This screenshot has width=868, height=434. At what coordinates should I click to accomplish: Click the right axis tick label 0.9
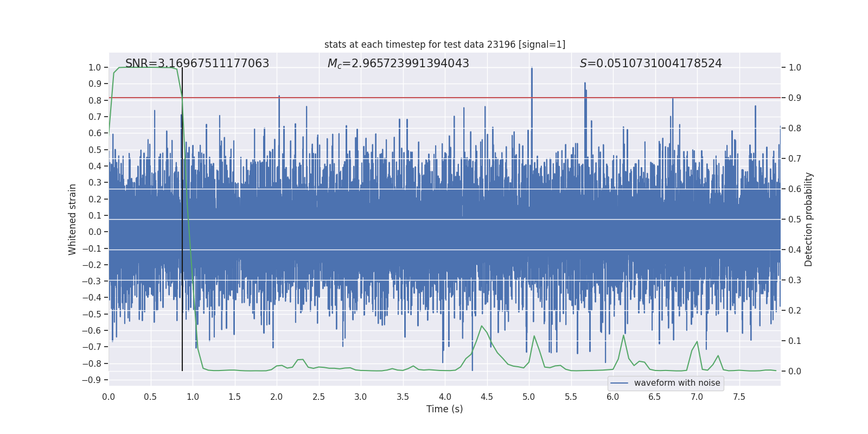pos(795,98)
